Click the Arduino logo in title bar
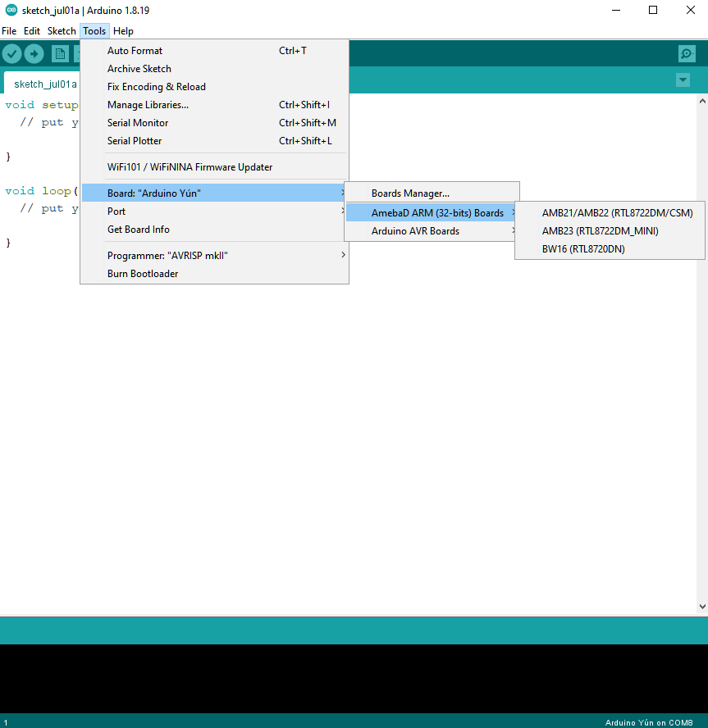 click(11, 10)
